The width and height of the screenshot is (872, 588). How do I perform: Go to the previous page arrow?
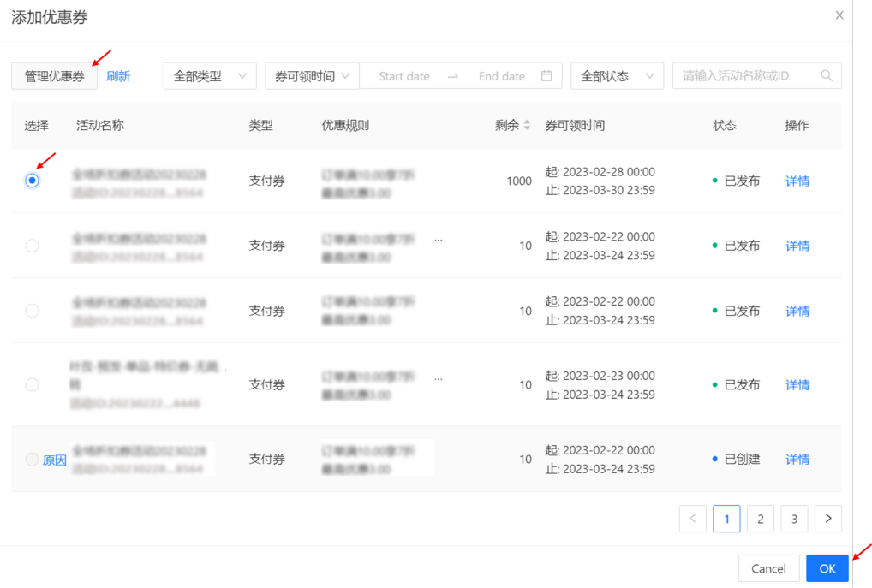tap(693, 519)
